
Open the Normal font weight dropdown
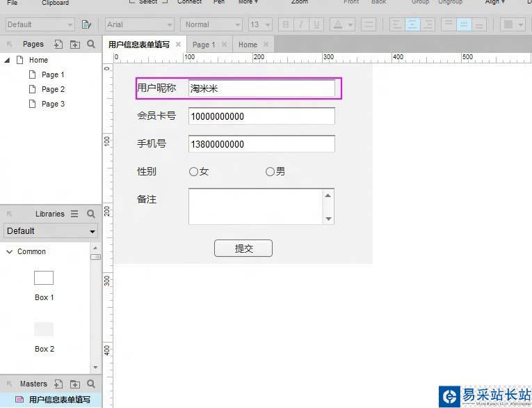(x=211, y=24)
